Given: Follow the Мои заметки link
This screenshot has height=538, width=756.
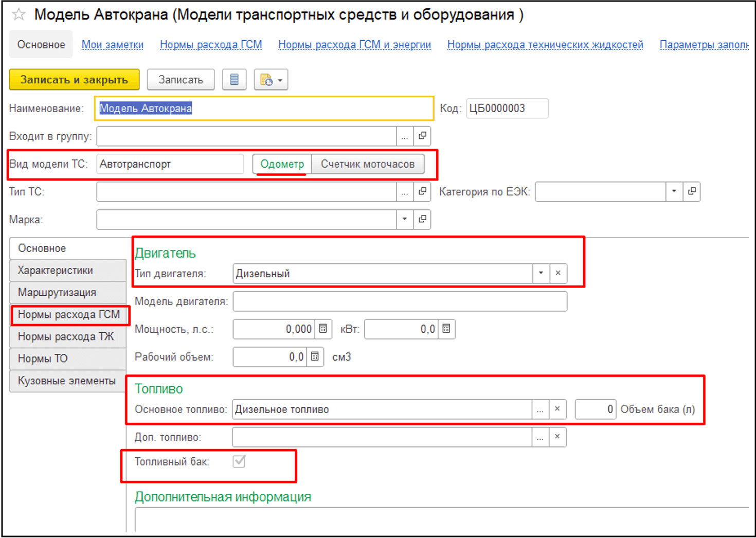Looking at the screenshot, I should tap(112, 45).
